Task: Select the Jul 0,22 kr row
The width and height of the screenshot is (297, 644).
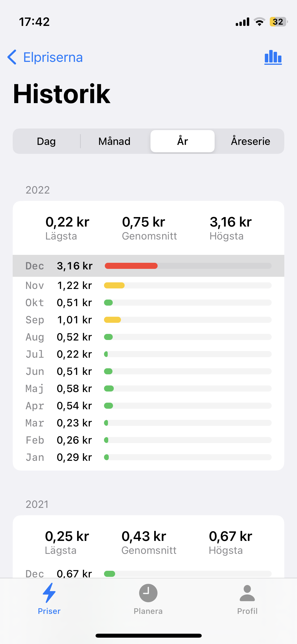Action: coord(148,354)
